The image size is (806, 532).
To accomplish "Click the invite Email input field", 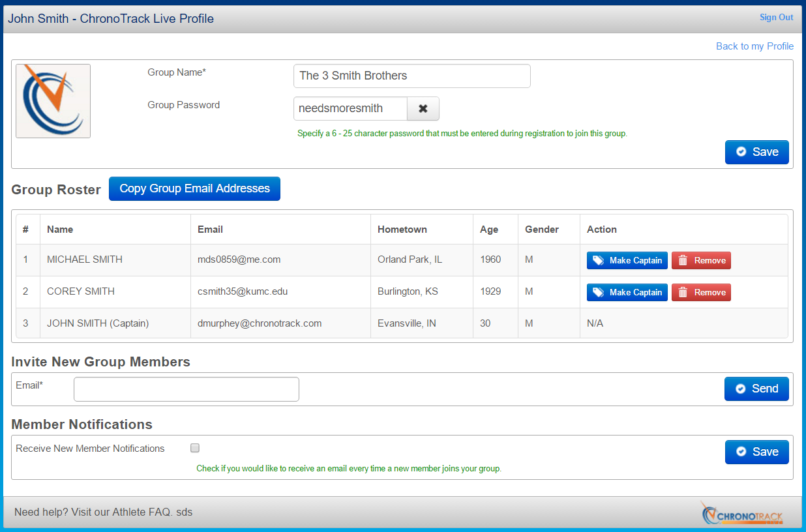I will [187, 389].
